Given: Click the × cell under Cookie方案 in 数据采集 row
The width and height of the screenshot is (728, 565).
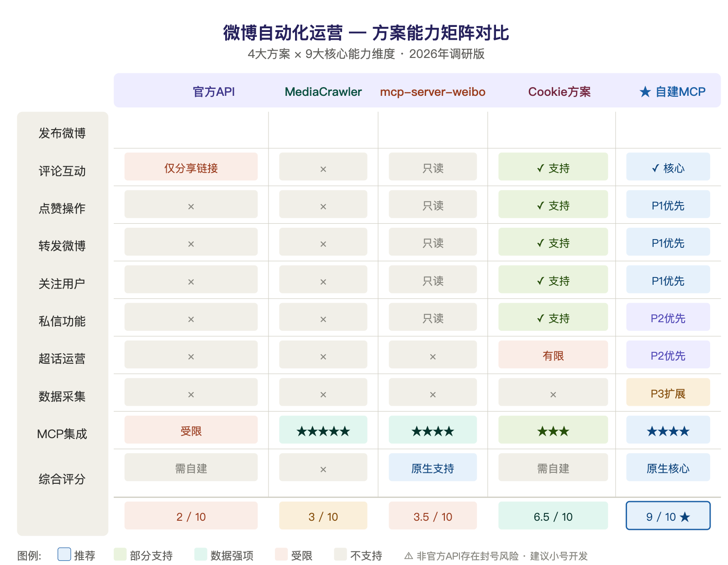Looking at the screenshot, I should 553,392.
